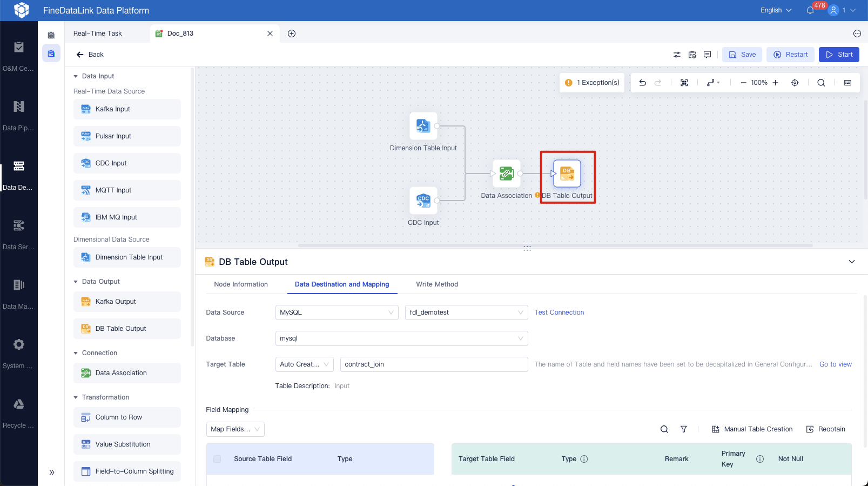This screenshot has height=486, width=868.
Task: Select Data Association node on canvas
Action: [x=507, y=174]
